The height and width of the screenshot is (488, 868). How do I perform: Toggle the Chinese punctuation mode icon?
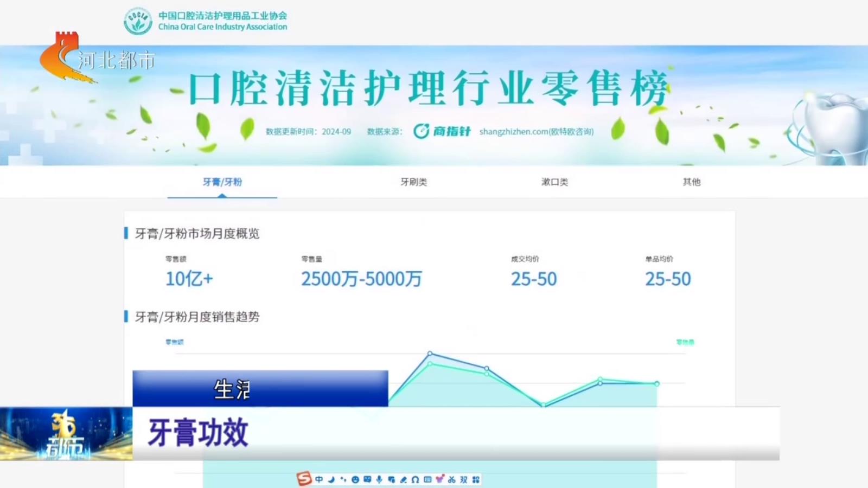[343, 479]
